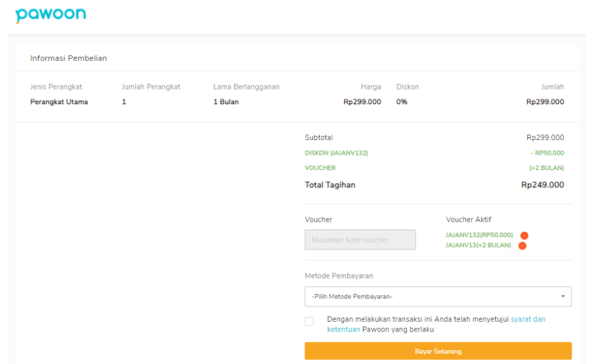This screenshot has height=364, width=593.
Task: Open the Metode Pembayaran dropdown
Action: [x=438, y=297]
